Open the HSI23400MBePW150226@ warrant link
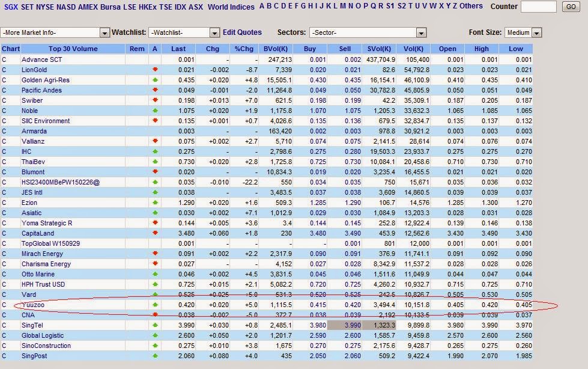The width and height of the screenshot is (588, 369). [x=61, y=182]
